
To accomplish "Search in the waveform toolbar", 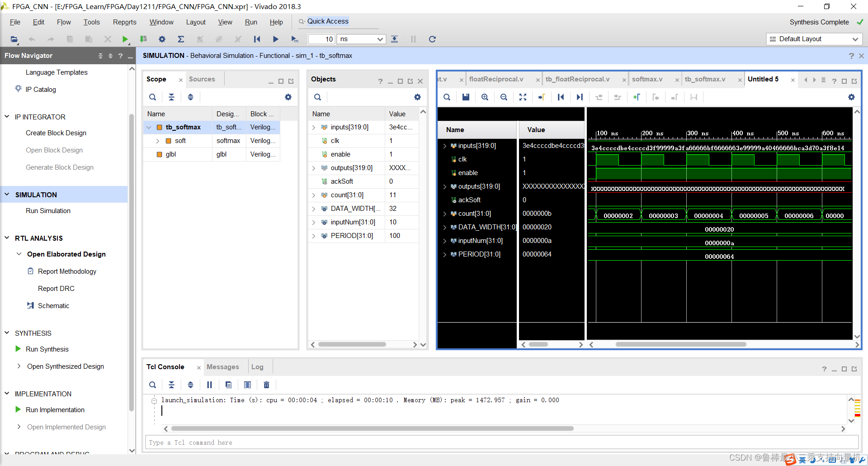I will [447, 97].
